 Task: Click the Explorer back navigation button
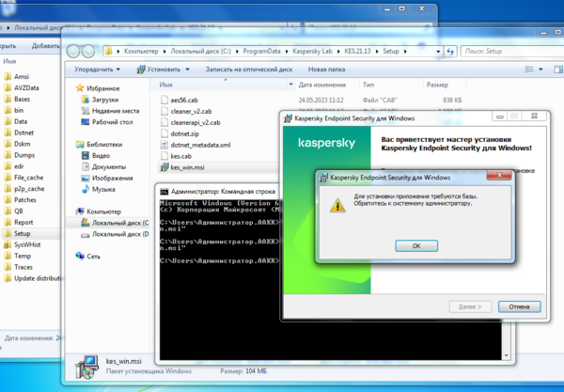point(73,52)
